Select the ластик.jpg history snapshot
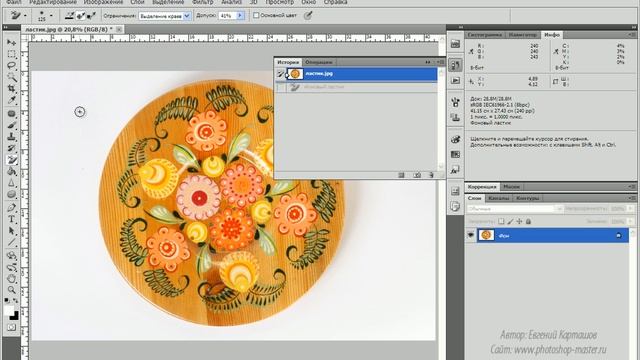 pos(362,74)
